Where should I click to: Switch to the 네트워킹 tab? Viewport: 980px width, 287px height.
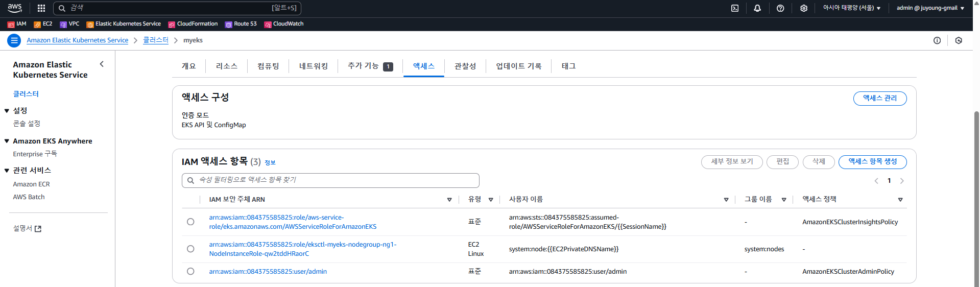[314, 66]
